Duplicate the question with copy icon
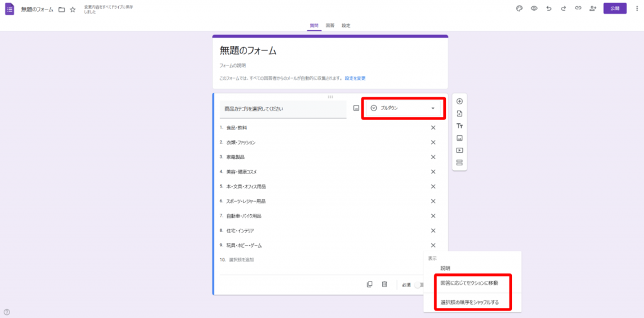Screen dimensions: 644x318 (370, 284)
